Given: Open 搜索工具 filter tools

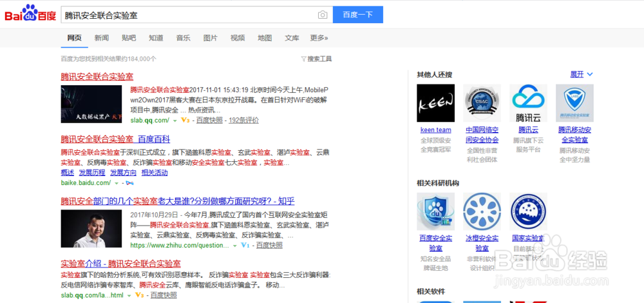Looking at the screenshot, I should click(x=316, y=59).
